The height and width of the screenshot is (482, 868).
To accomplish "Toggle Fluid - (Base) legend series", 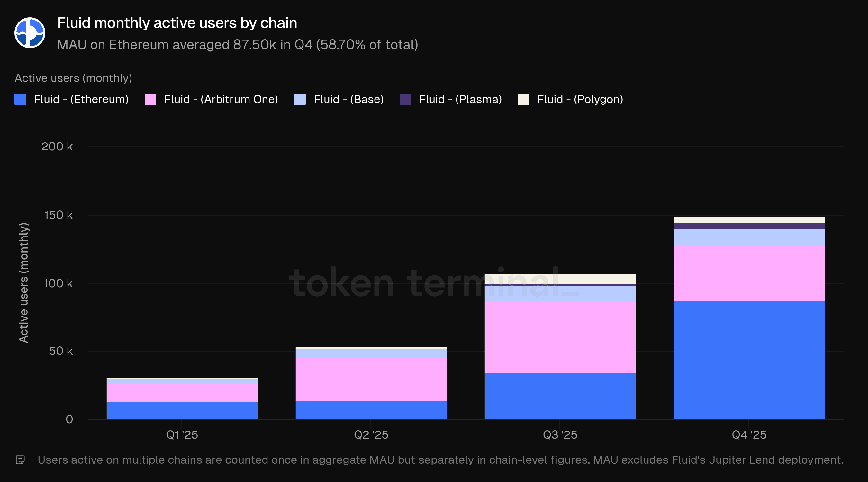I will [x=348, y=99].
